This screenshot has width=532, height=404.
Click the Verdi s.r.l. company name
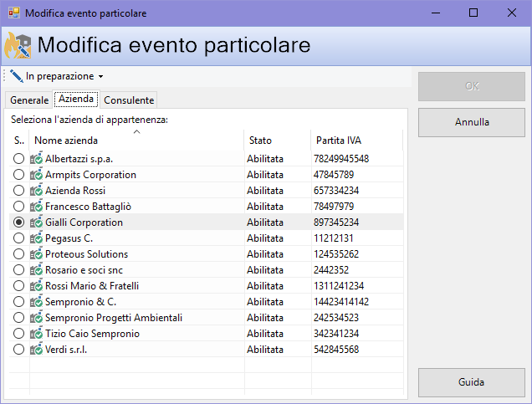(x=66, y=350)
